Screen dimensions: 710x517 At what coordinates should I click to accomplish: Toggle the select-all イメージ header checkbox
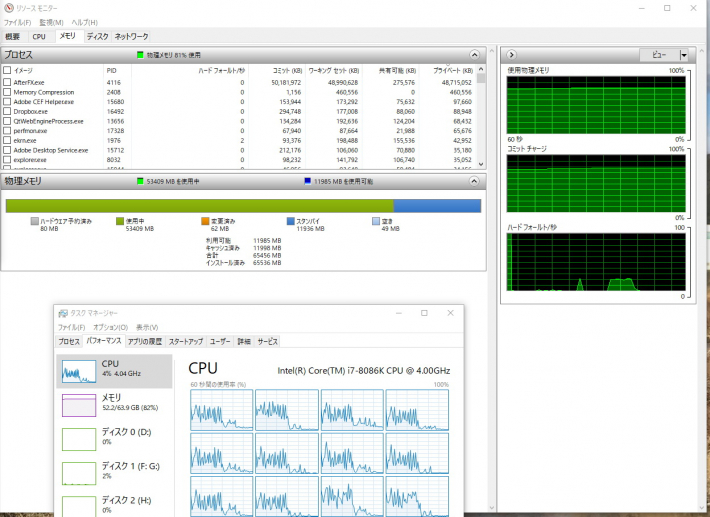pos(7,70)
